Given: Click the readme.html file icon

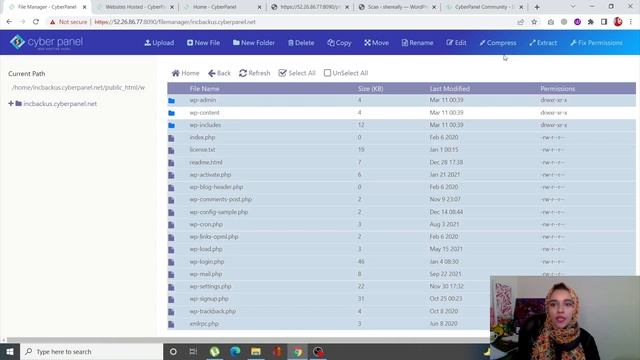Looking at the screenshot, I should [171, 162].
